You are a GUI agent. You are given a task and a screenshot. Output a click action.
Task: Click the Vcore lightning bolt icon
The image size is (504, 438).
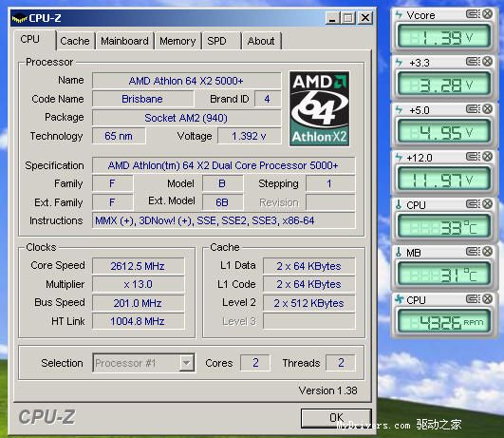(399, 15)
